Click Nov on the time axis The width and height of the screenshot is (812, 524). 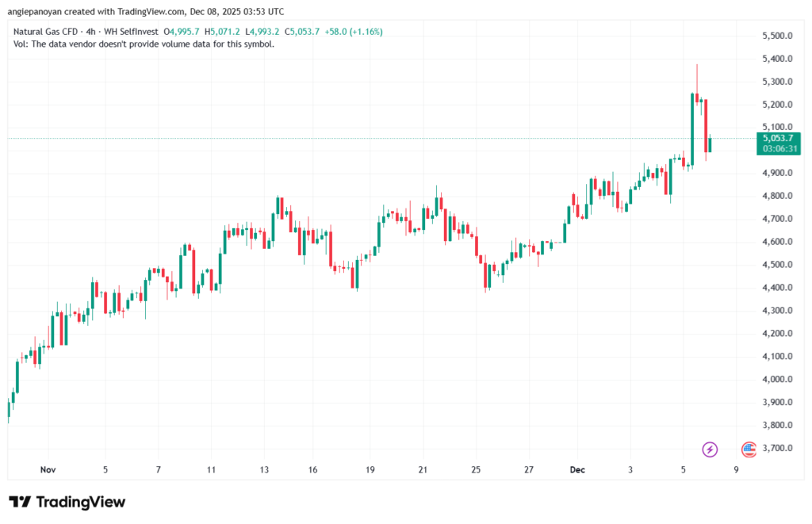(48, 469)
